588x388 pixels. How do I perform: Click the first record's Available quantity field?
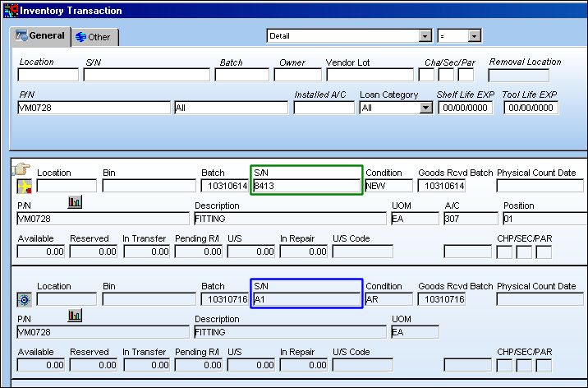pyautogui.click(x=41, y=252)
